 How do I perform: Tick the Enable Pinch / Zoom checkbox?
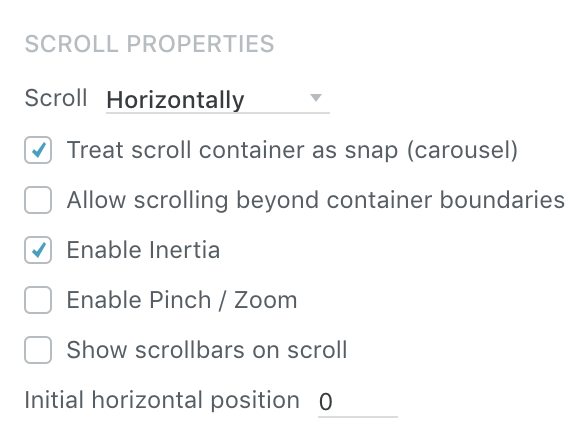click(x=38, y=300)
